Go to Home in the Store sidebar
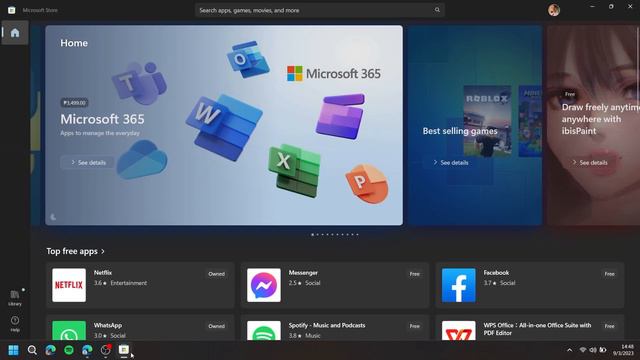Image resolution: width=640 pixels, height=360 pixels. pos(15,33)
